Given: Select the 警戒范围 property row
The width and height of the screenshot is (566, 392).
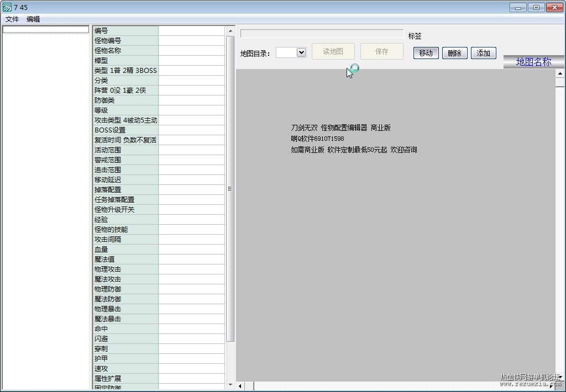Looking at the screenshot, I should pyautogui.click(x=159, y=160).
